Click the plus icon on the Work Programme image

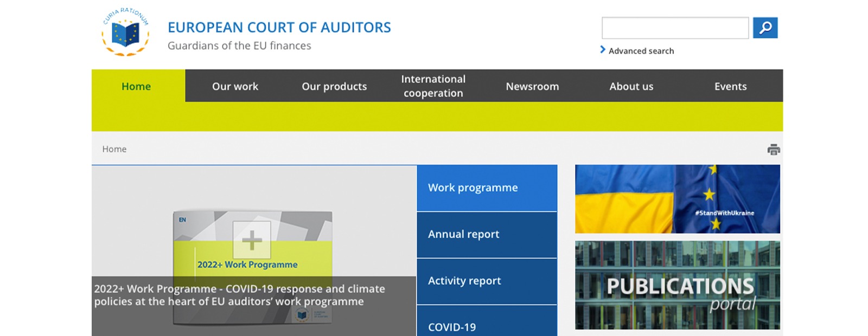click(x=252, y=240)
